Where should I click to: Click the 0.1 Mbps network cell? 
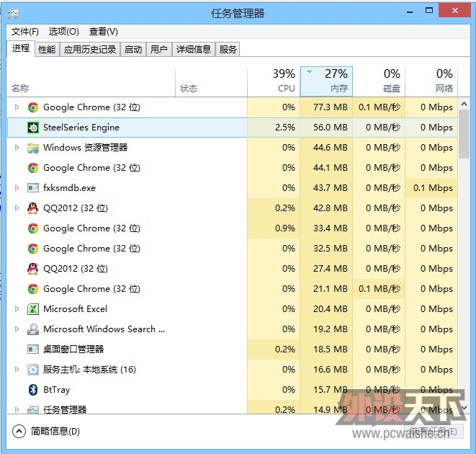point(433,188)
